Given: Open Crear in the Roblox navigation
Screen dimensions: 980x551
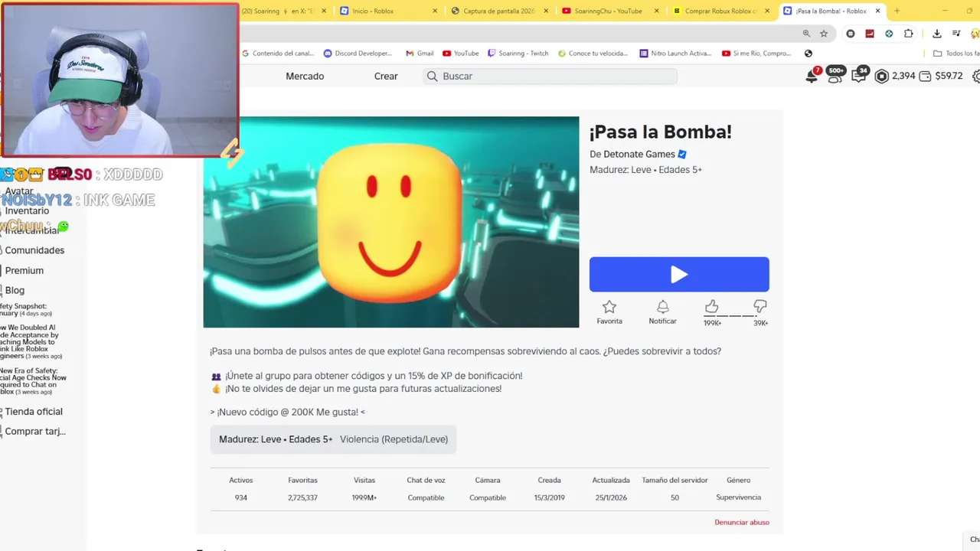Looking at the screenshot, I should click(x=386, y=76).
